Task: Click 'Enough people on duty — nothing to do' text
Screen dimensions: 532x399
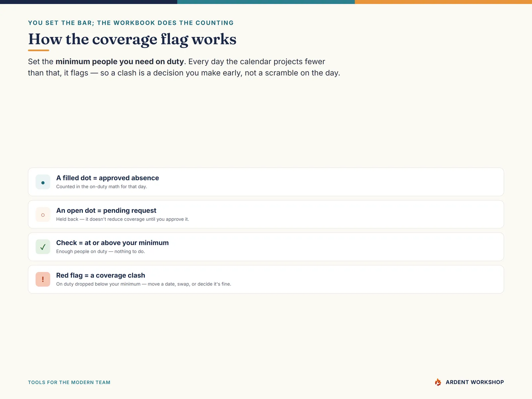Action: coord(100,251)
